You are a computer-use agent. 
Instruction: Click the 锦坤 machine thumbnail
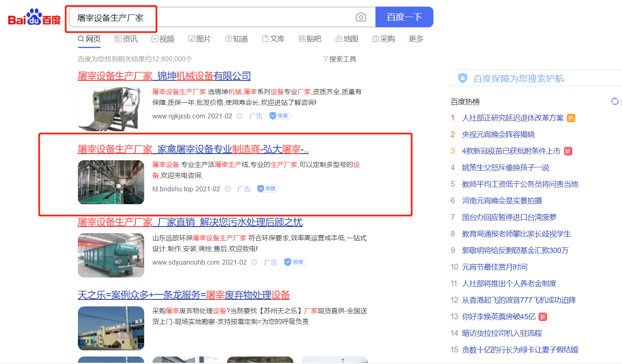(x=111, y=109)
